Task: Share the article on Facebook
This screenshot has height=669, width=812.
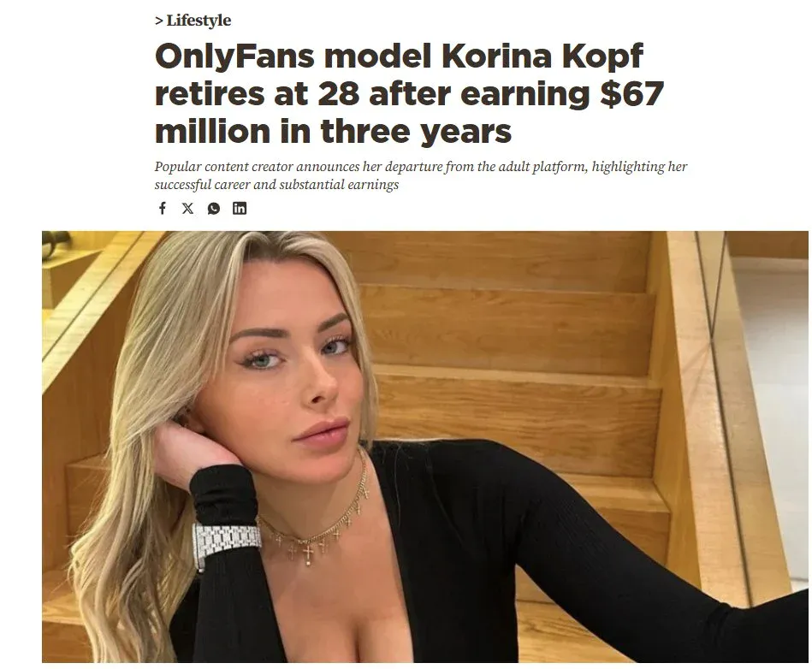Action: click(162, 208)
